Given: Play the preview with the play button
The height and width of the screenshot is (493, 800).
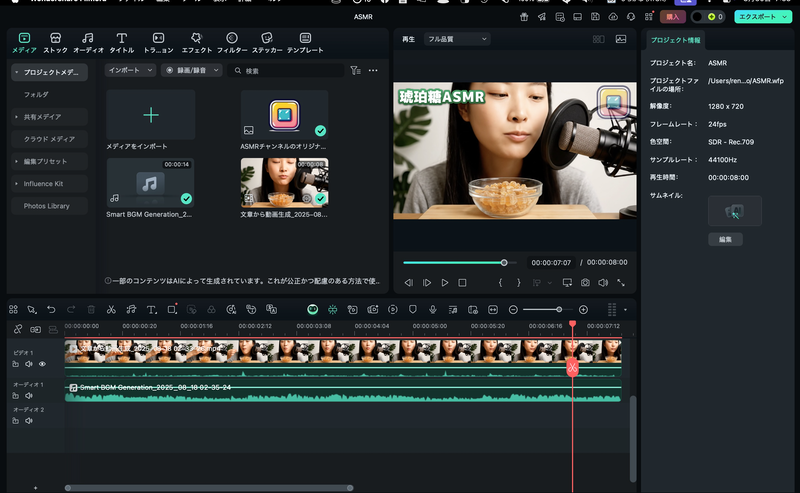Looking at the screenshot, I should [x=444, y=282].
